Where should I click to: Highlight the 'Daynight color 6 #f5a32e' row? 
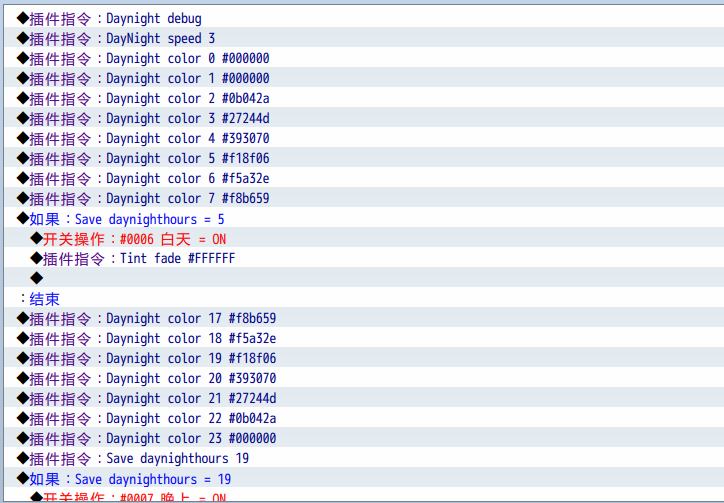click(364, 178)
